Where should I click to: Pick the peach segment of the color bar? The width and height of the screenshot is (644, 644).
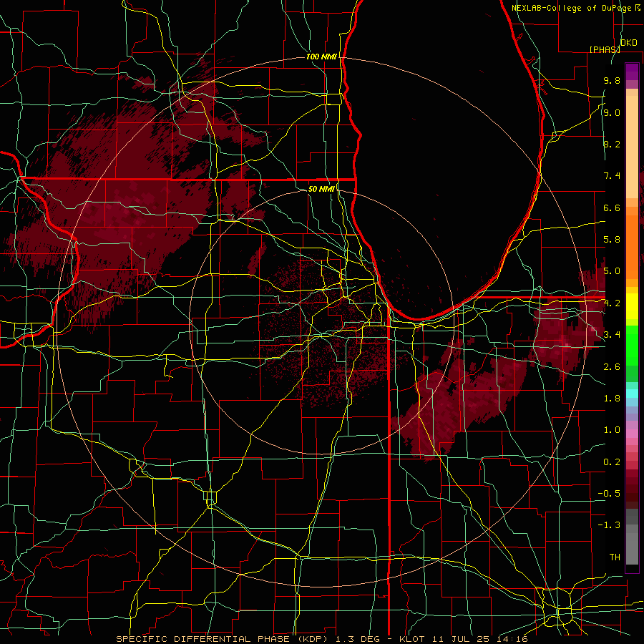[x=632, y=147]
